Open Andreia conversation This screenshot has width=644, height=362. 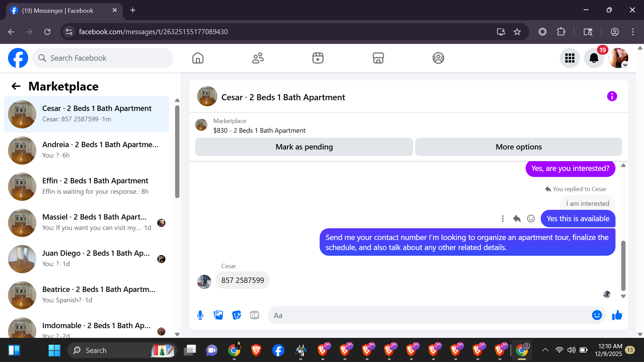(87, 150)
